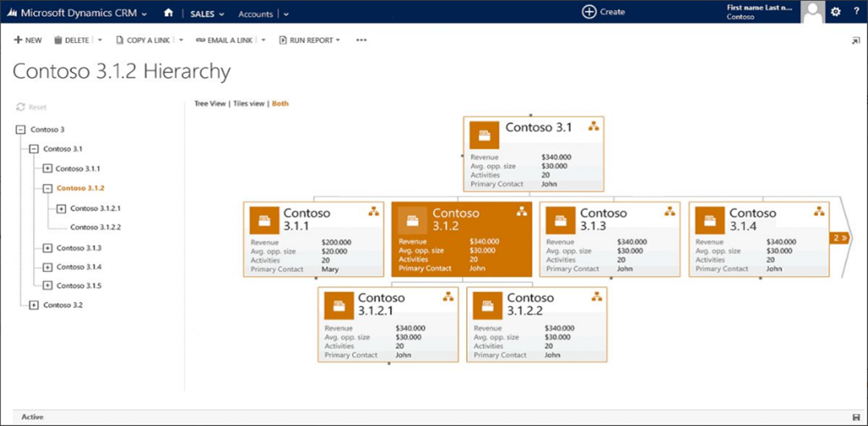Image resolution: width=868 pixels, height=426 pixels.
Task: Open the Accounts menu
Action: (x=255, y=13)
